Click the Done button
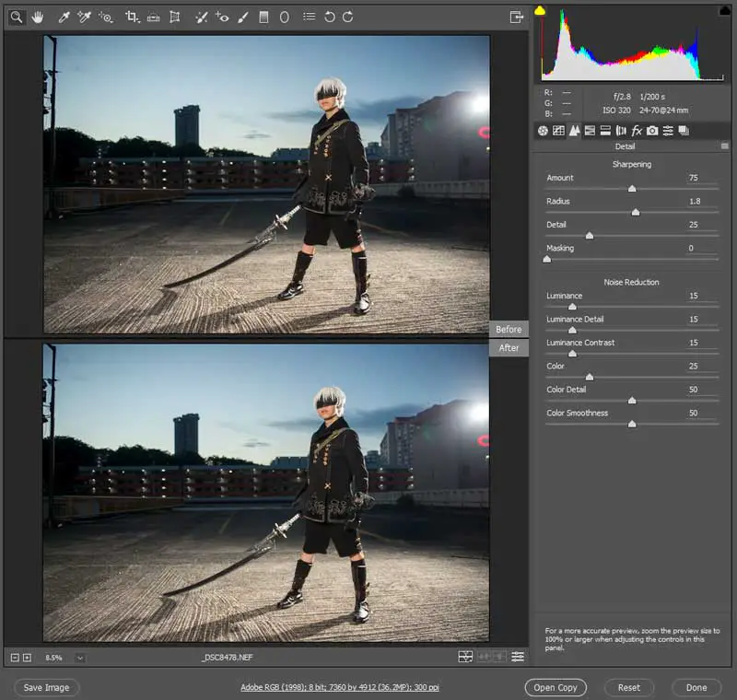This screenshot has width=737, height=700. click(696, 688)
